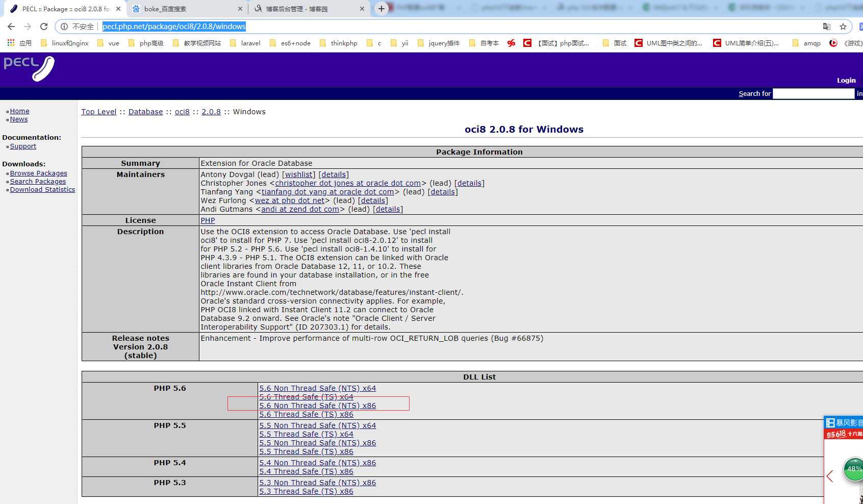Open Search Packages link
The width and height of the screenshot is (863, 504).
[38, 182]
